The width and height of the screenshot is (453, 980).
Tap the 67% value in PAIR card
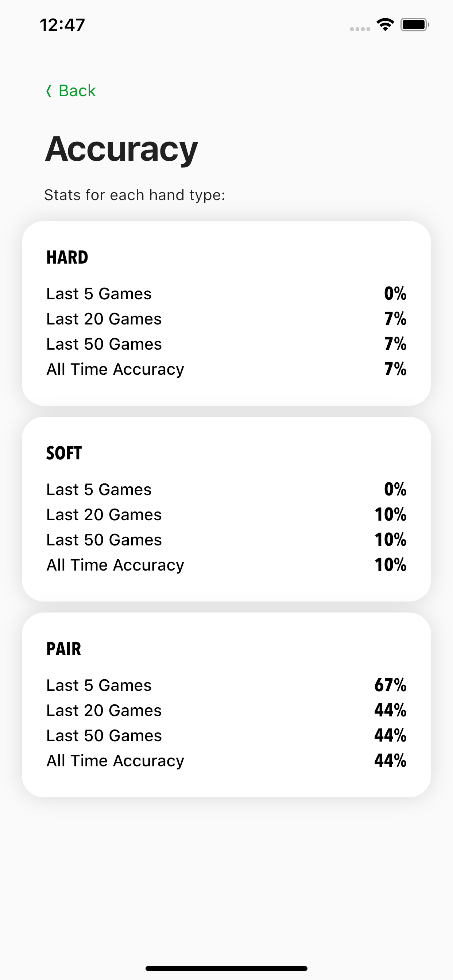pyautogui.click(x=390, y=685)
